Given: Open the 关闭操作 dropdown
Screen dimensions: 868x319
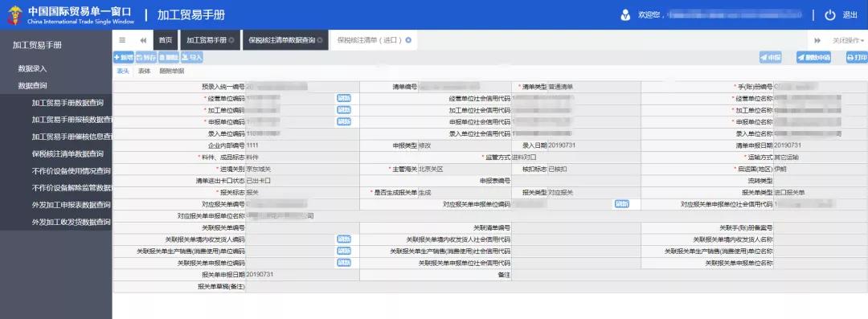Looking at the screenshot, I should tap(848, 40).
